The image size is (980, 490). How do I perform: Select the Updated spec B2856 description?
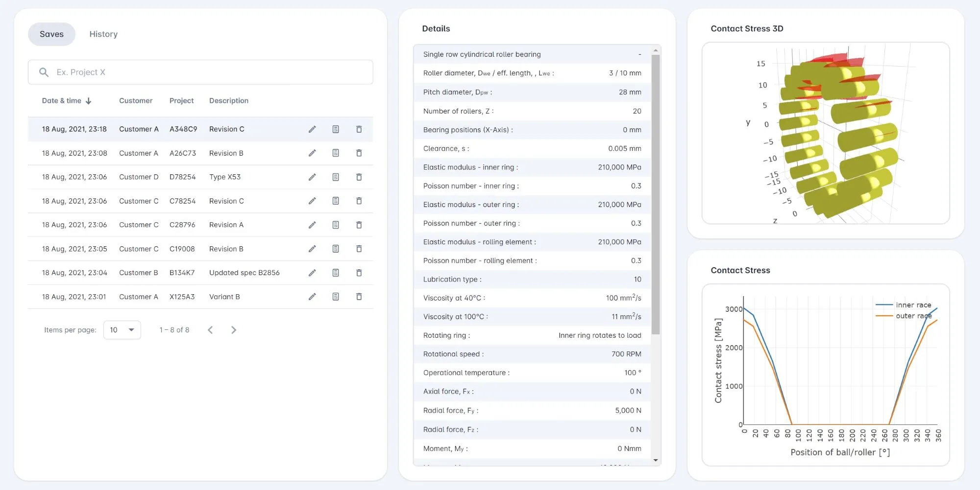pyautogui.click(x=245, y=273)
